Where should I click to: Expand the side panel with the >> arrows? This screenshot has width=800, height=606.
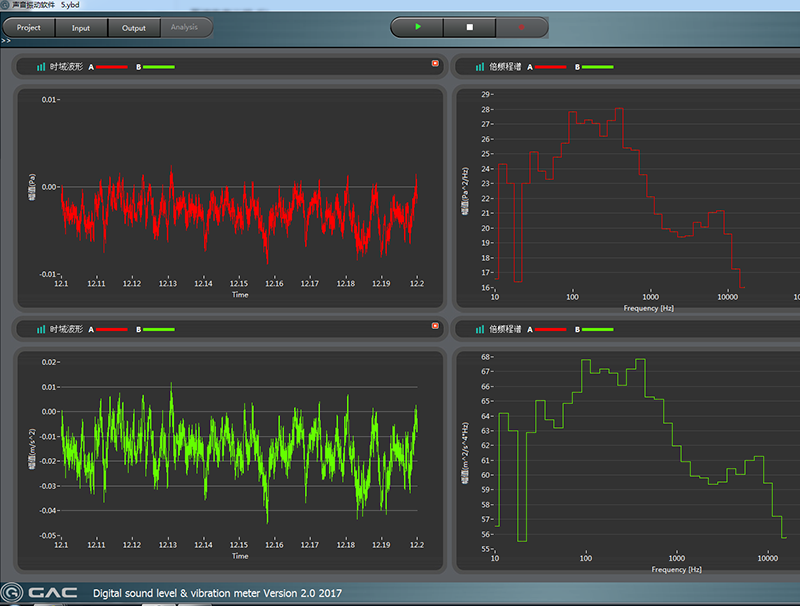click(x=6, y=41)
